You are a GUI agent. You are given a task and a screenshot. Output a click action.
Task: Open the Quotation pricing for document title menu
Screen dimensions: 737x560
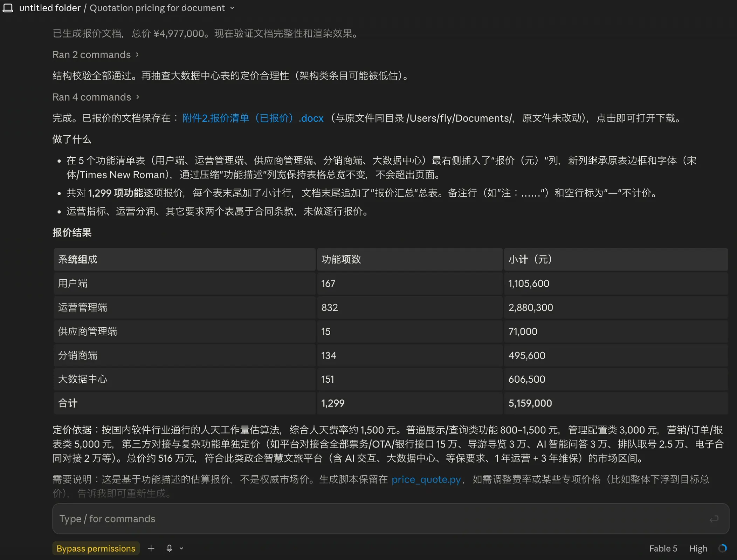[157, 8]
